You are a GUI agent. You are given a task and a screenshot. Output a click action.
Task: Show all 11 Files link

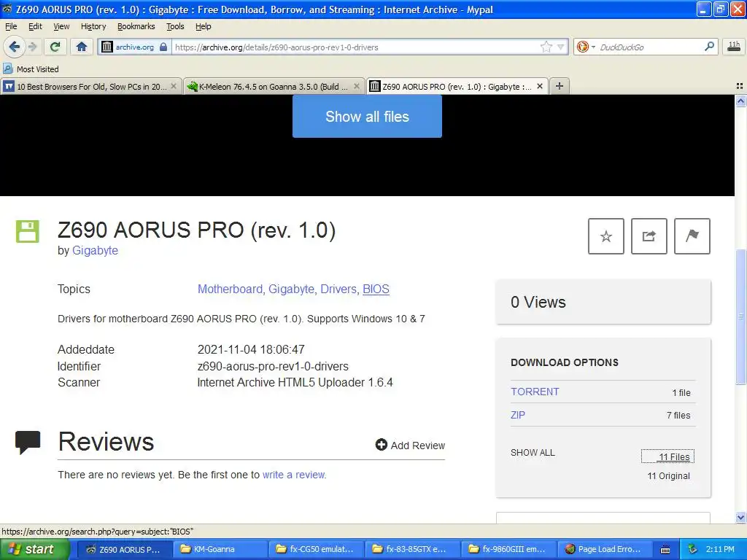pyautogui.click(x=667, y=456)
